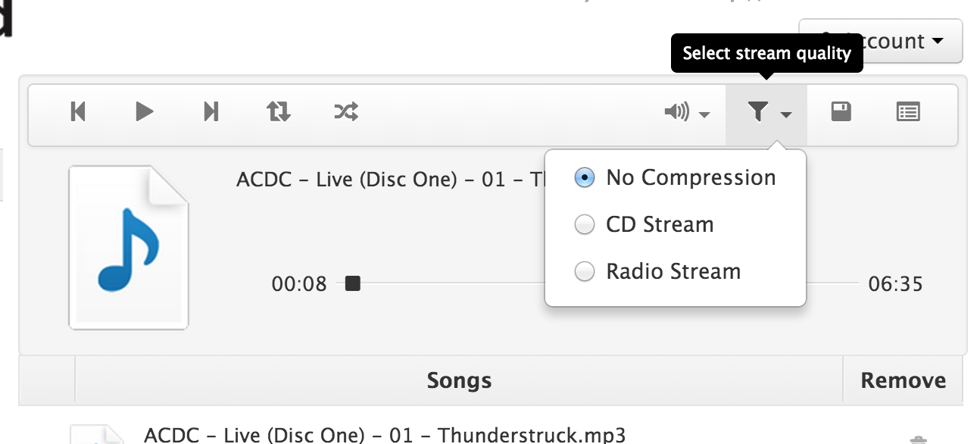The height and width of the screenshot is (444, 980).
Task: Skip to the next track
Action: [211, 112]
